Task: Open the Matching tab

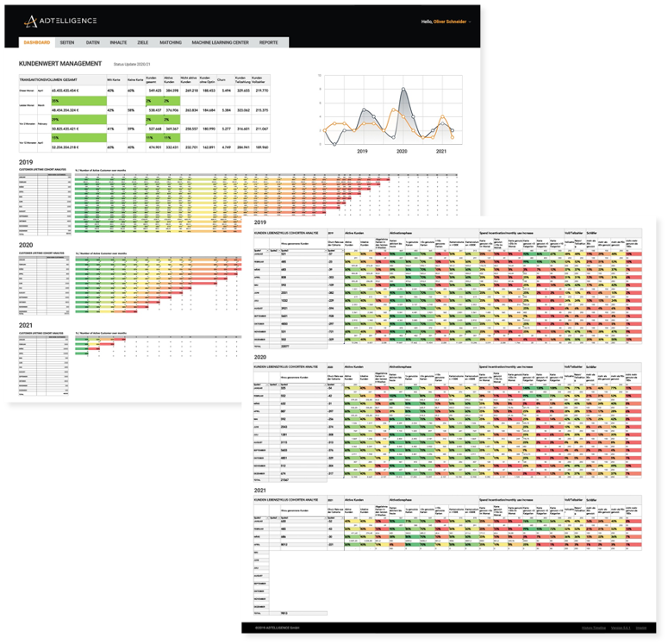Action: (171, 42)
